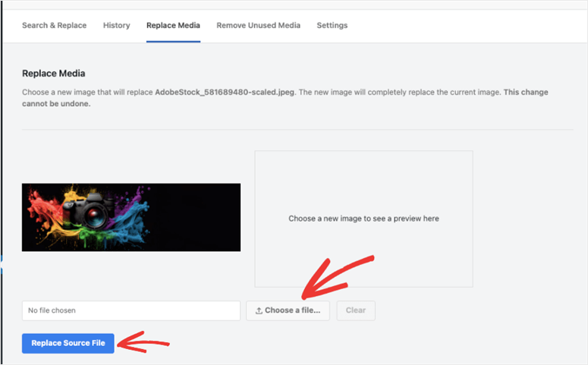This screenshot has height=365, width=588.
Task: Switch to the History tab
Action: [x=116, y=25]
